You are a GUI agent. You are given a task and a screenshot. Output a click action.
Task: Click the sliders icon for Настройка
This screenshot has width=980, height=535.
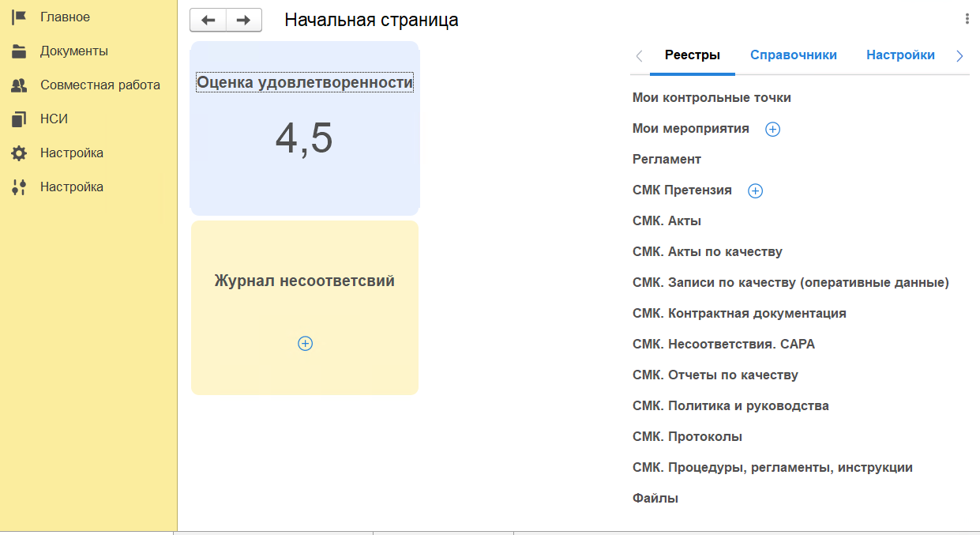tap(19, 187)
